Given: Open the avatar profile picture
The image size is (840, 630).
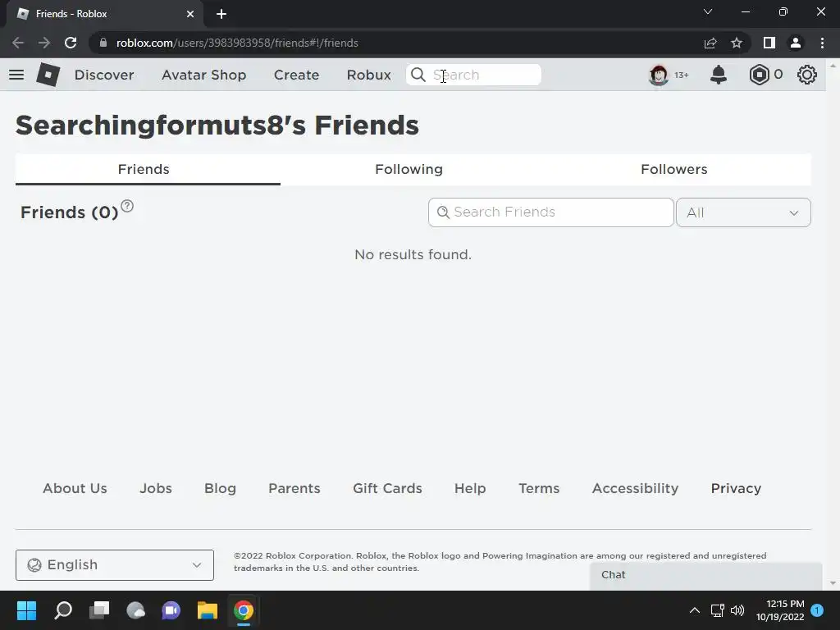Looking at the screenshot, I should tap(659, 75).
